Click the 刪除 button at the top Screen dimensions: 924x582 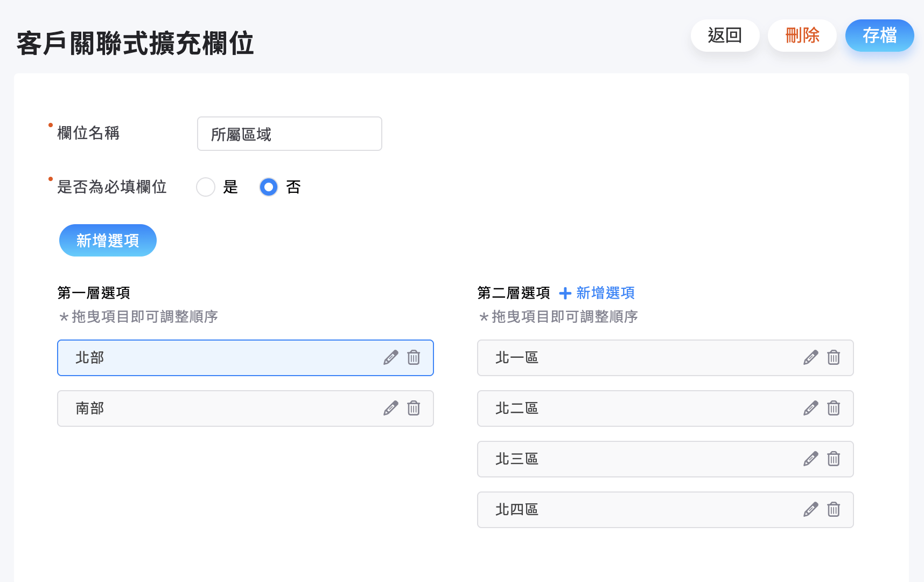click(802, 36)
